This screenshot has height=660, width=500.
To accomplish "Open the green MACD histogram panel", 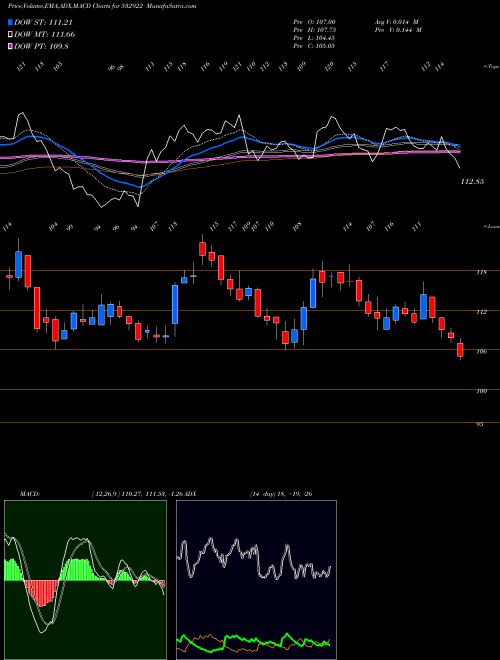I will (85, 580).
